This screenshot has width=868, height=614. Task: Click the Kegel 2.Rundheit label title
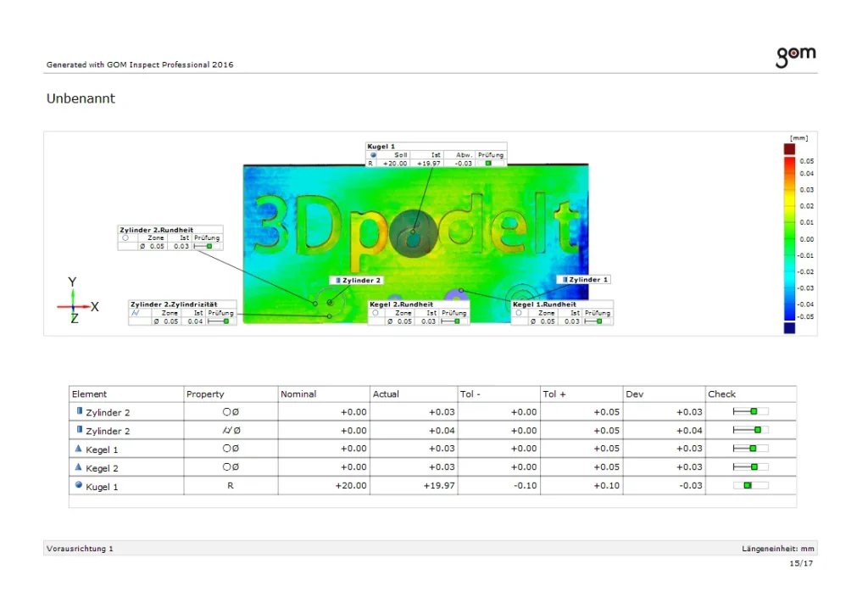pyautogui.click(x=401, y=304)
